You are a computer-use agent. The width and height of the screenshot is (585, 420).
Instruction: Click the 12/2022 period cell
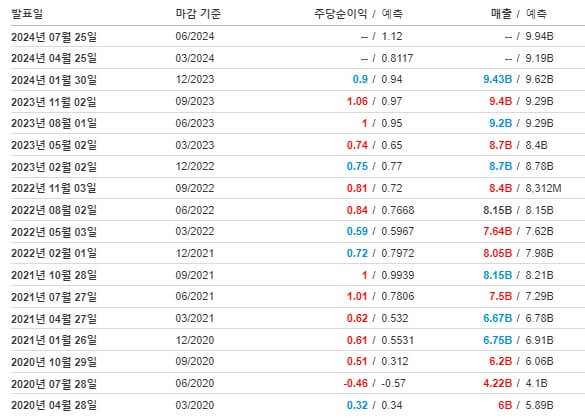pyautogui.click(x=195, y=166)
